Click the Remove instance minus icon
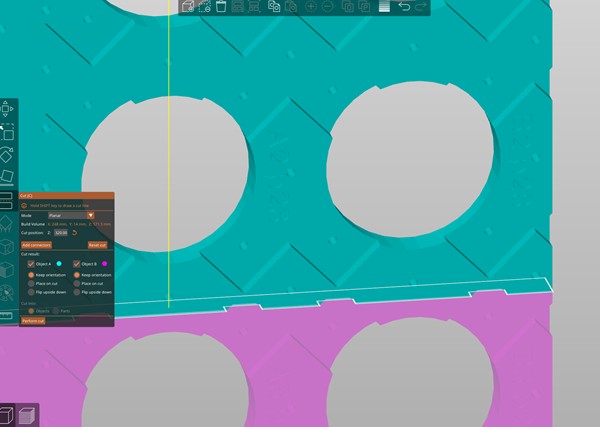 (329, 7)
